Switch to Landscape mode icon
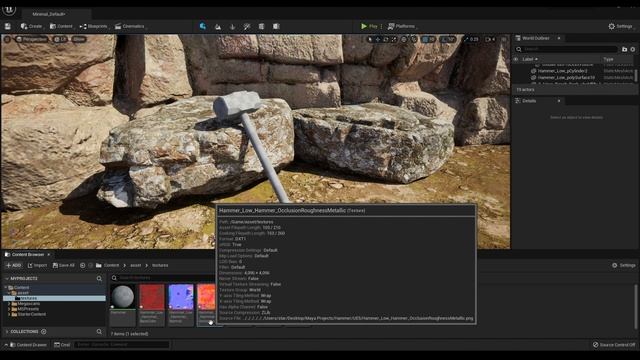The width and height of the screenshot is (640, 360). pyautogui.click(x=218, y=27)
